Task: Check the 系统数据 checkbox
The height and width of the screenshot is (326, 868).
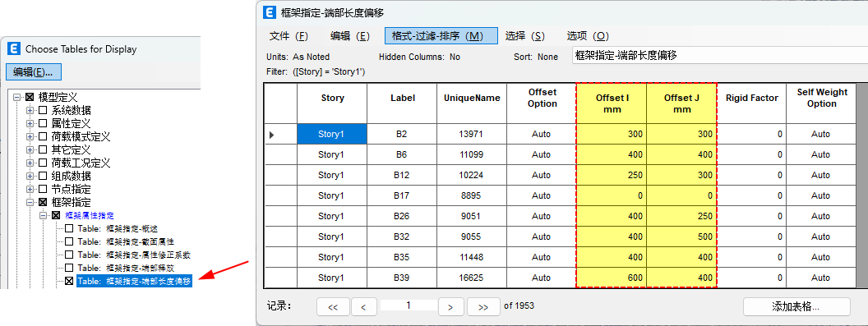Action: (x=43, y=110)
